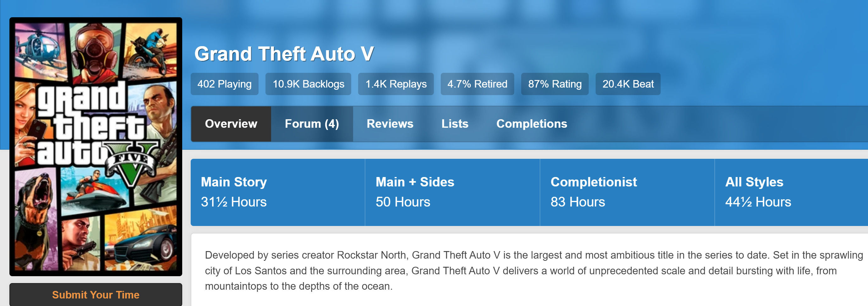Click the Grand Theft Auto V title heading

click(284, 54)
